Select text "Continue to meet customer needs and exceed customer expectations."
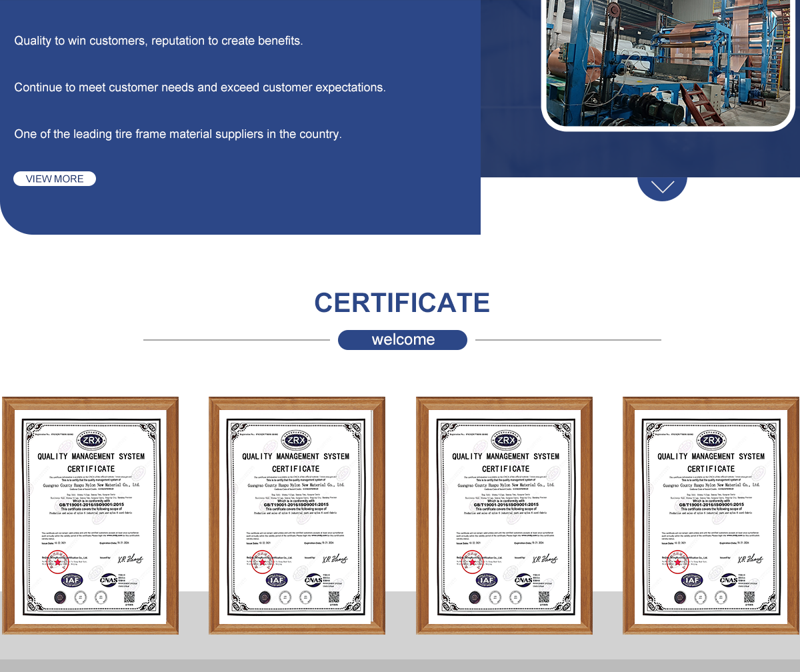Viewport: 800px width, 672px height. (200, 87)
